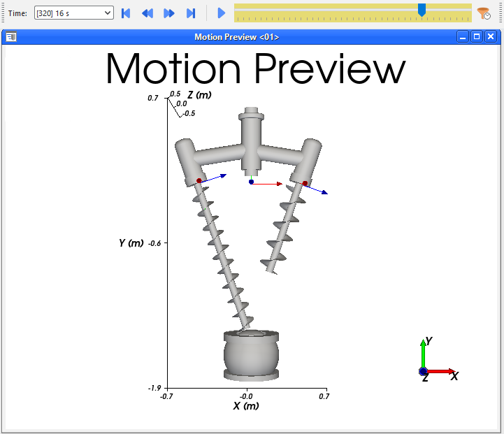The image size is (504, 434).
Task: Jump to the first time step
Action: [x=126, y=13]
